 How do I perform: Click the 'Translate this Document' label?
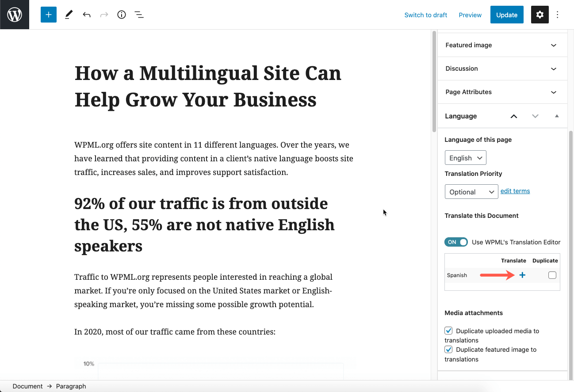point(482,216)
